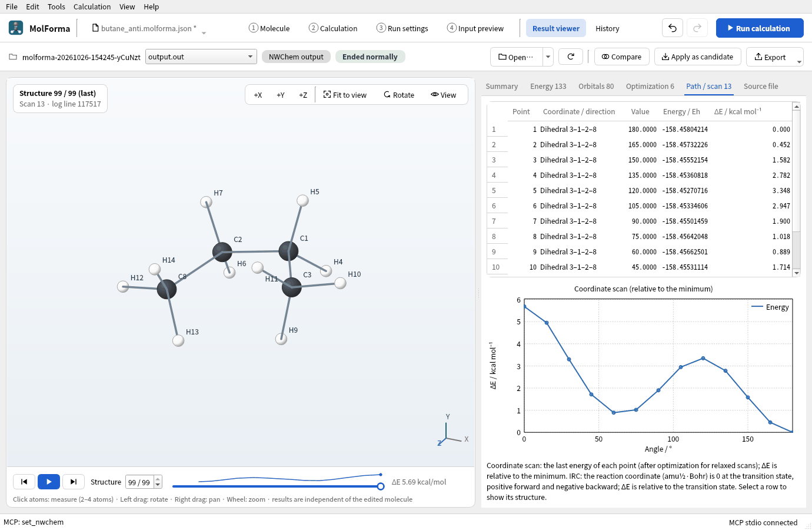
Task: Go to step 4 Input preview
Action: 475,28
